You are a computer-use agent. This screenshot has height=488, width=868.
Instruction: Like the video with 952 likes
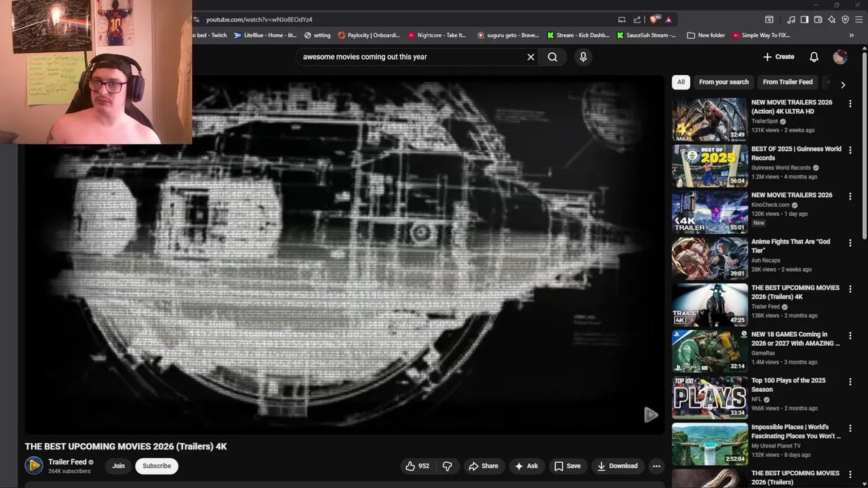pos(417,466)
